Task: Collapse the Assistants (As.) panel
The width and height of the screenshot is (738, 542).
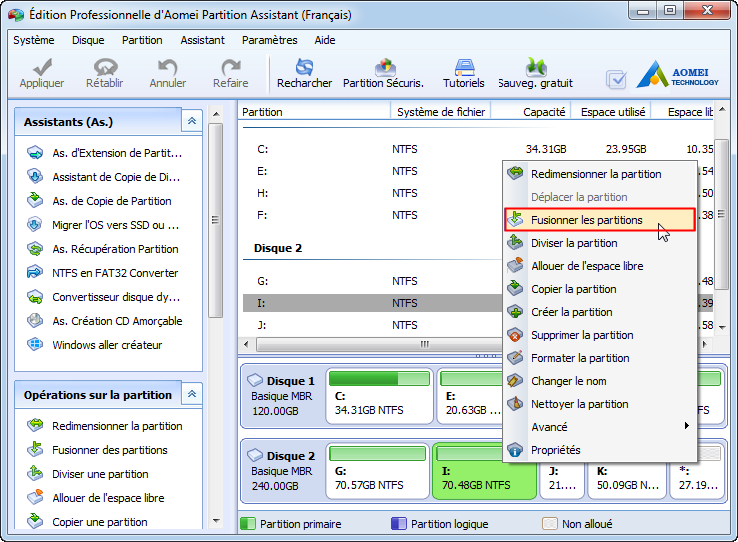Action: click(192, 121)
